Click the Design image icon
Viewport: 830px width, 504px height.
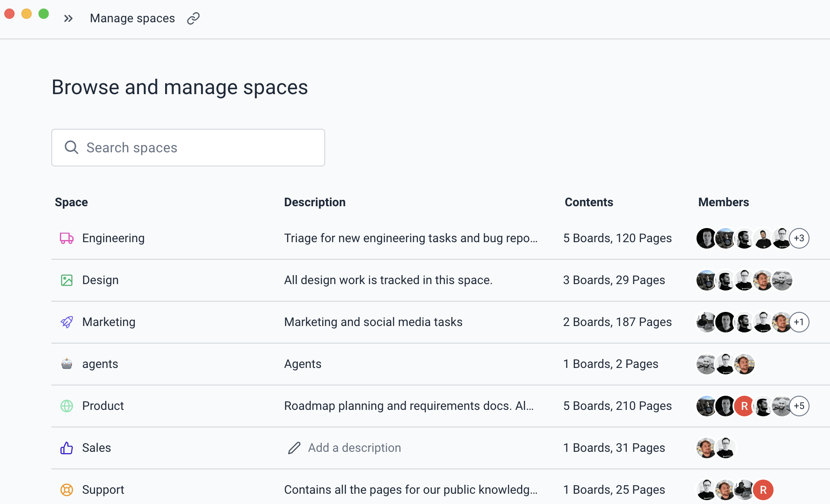(66, 280)
